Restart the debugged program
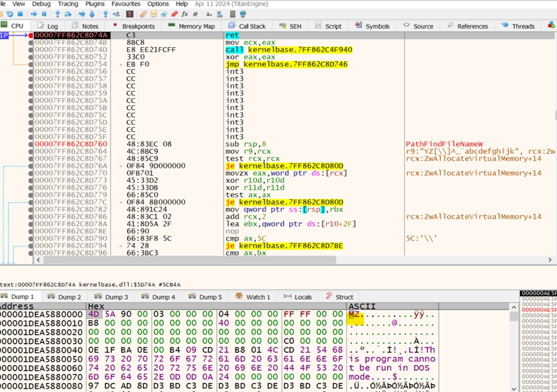Viewport: 557px width, 392px height. [x=9, y=14]
